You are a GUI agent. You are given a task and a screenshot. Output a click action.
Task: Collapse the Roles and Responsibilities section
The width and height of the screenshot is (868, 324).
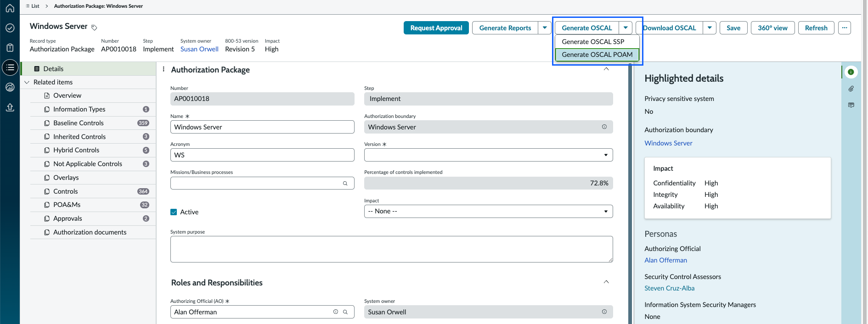pos(606,282)
